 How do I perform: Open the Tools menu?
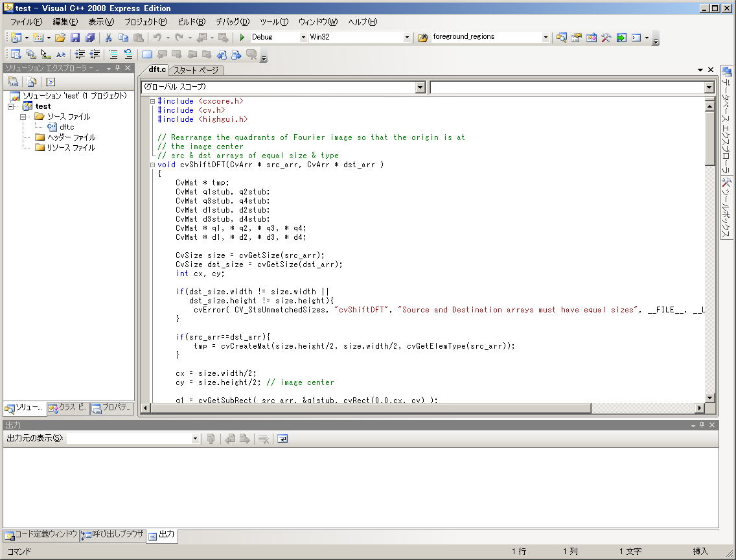tap(274, 21)
